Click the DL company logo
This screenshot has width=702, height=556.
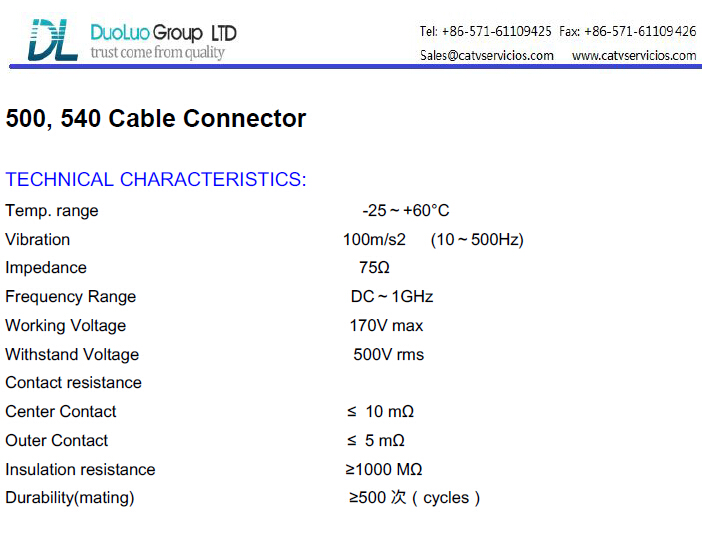tap(53, 40)
